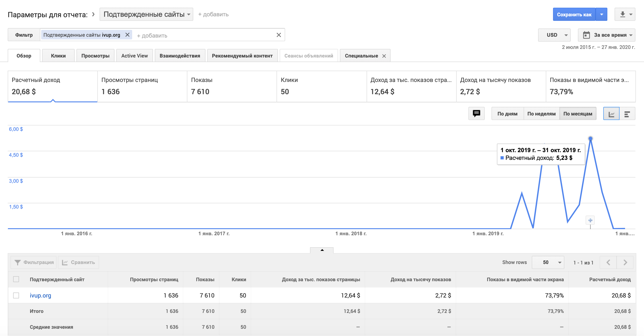Open the chart annotations comment icon

[476, 114]
